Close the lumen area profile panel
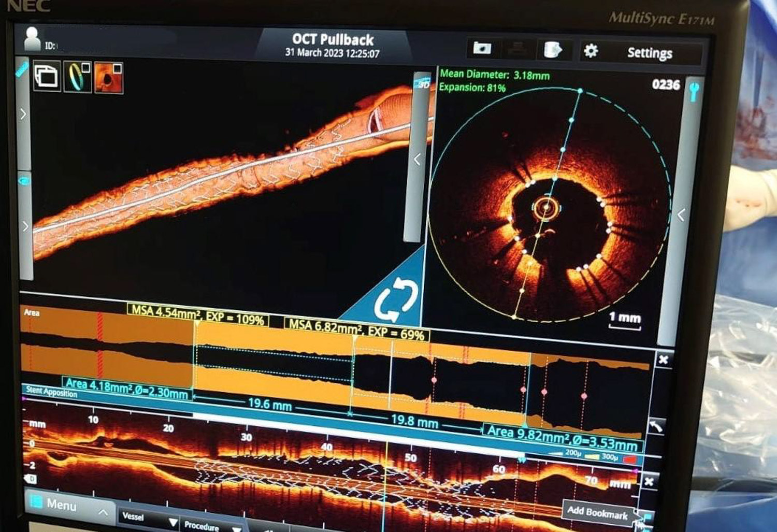Viewport: 777px width, 532px height. [663, 360]
